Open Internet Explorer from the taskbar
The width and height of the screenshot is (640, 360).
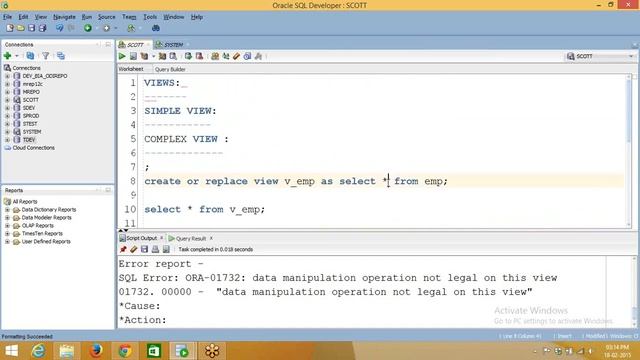tap(38, 351)
